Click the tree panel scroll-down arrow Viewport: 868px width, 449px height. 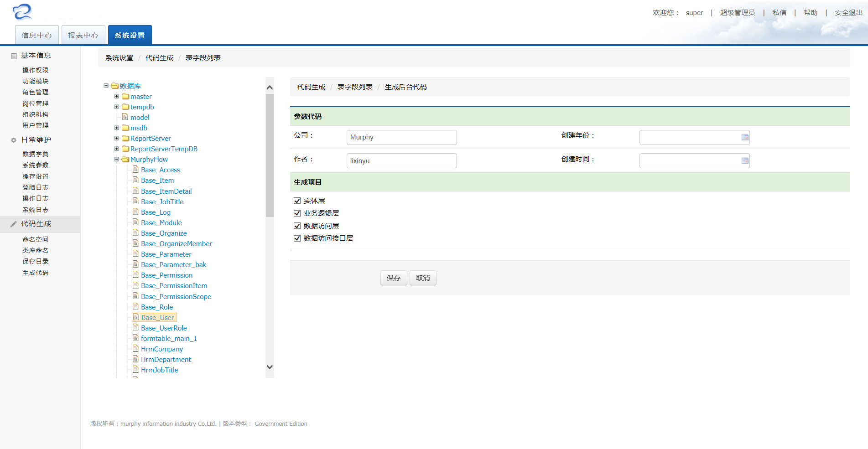coord(270,367)
